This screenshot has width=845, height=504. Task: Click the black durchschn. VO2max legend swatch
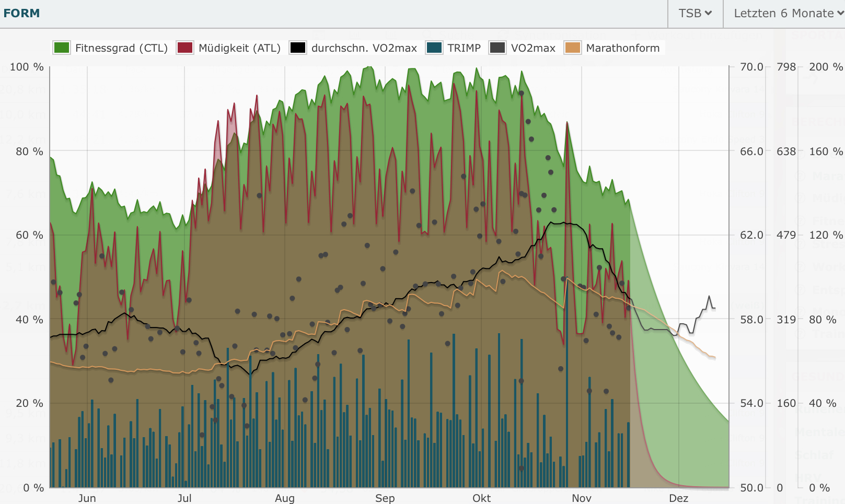pos(298,48)
